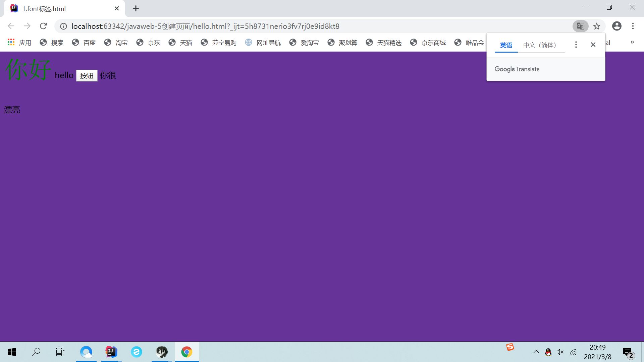Open the QQ penguin tray icon

pos(548,352)
